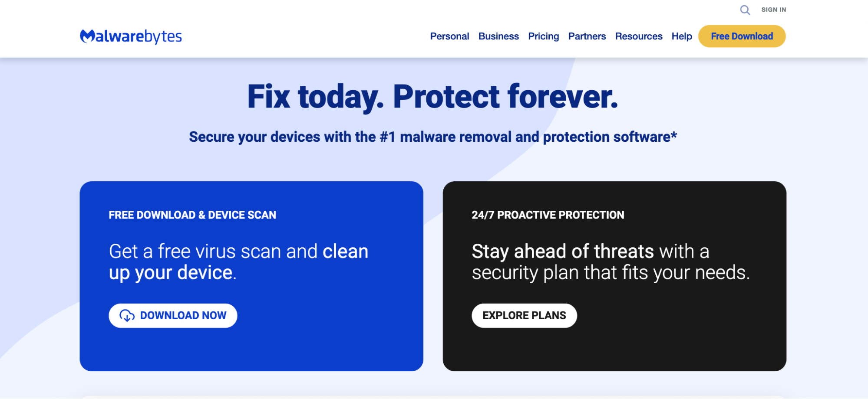868x399 pixels.
Task: Open the Personal navigation menu
Action: click(x=449, y=36)
